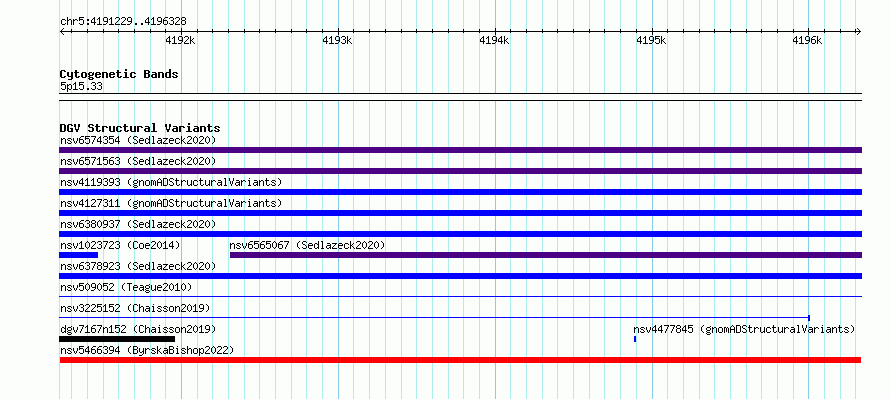Click the nsv1023723 (Coe2014) label

120,245
